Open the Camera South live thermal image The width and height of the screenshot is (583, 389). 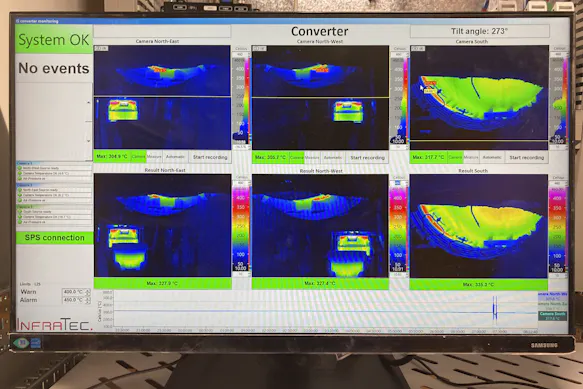[479, 97]
